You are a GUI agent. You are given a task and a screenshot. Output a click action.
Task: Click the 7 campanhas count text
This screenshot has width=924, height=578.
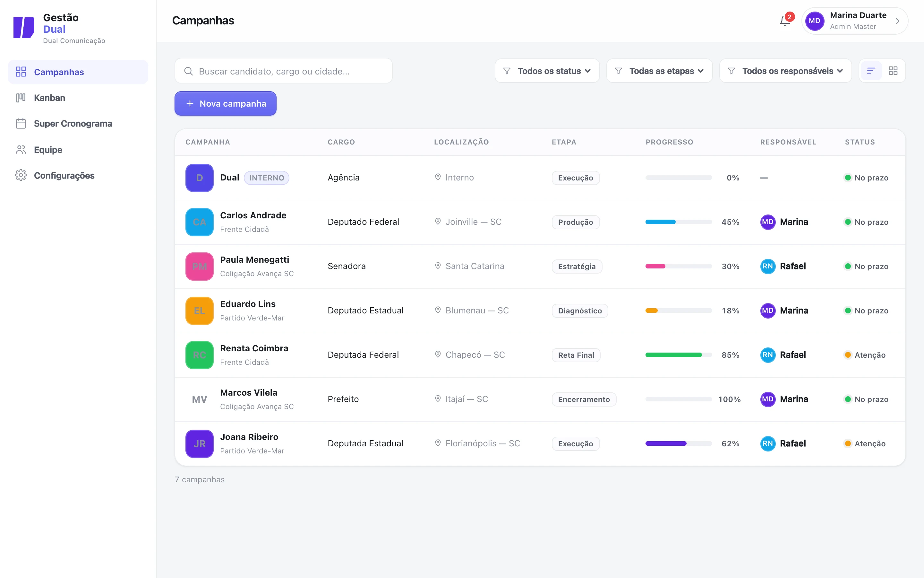[200, 480]
